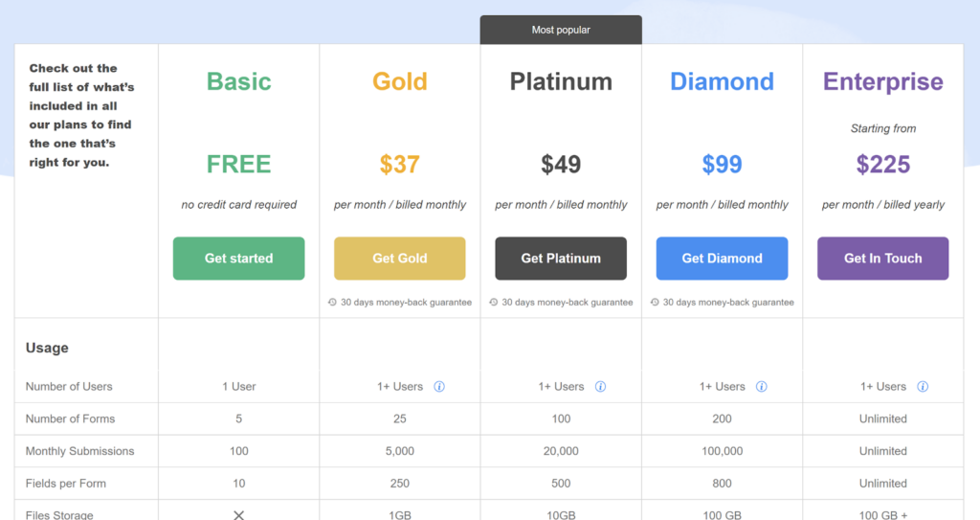Click the Monthly Submissions row label
Image resolution: width=980 pixels, height=520 pixels.
80,451
